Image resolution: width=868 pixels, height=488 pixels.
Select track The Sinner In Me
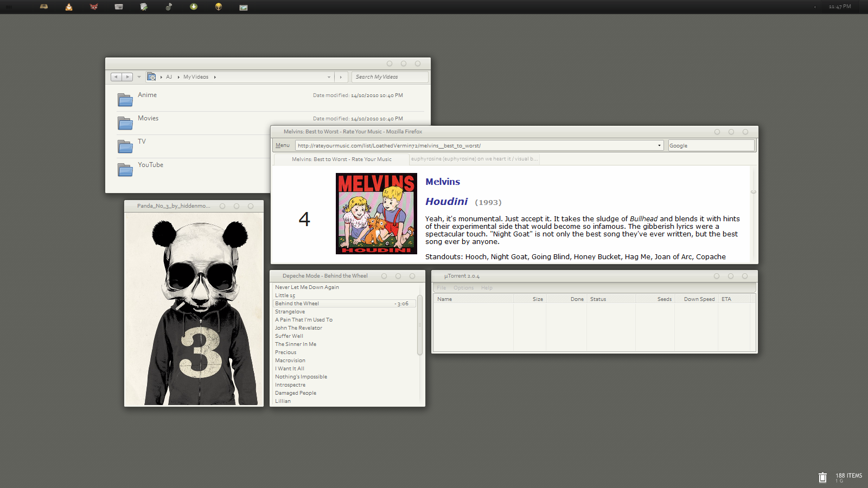[x=296, y=344]
